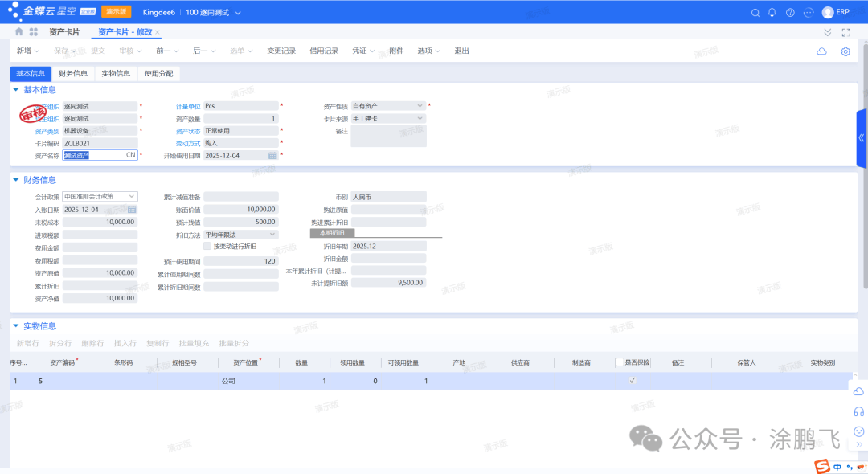Screen dimensions: 868x474
Task: Toggle 是否保险 checkmark in row 1
Action: (x=632, y=381)
